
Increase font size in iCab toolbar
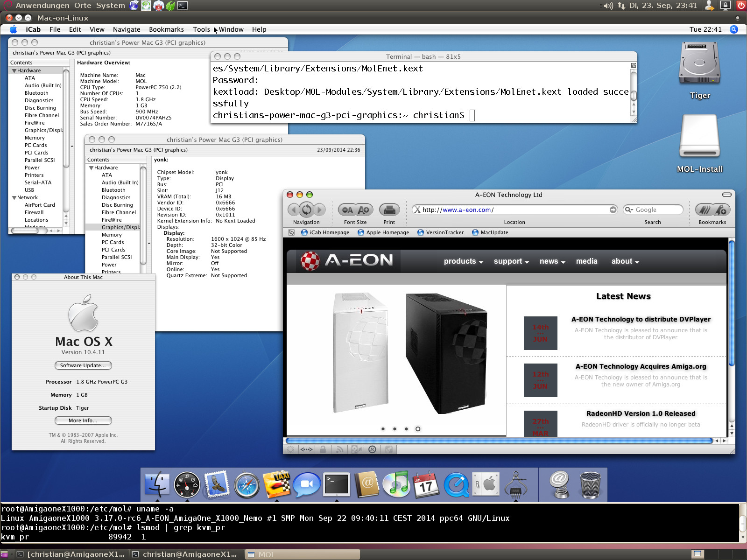(364, 210)
